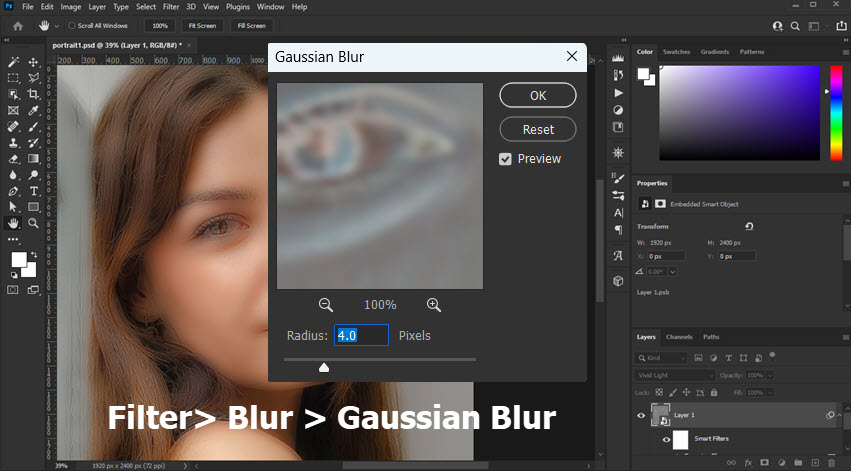Select the Gradient tool
This screenshot has width=851, height=471.
click(33, 159)
